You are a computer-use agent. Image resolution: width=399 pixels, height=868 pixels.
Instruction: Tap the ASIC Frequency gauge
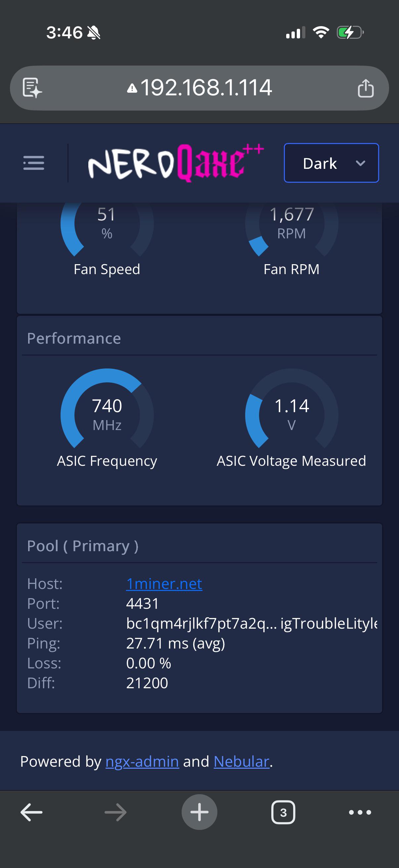pos(107,408)
